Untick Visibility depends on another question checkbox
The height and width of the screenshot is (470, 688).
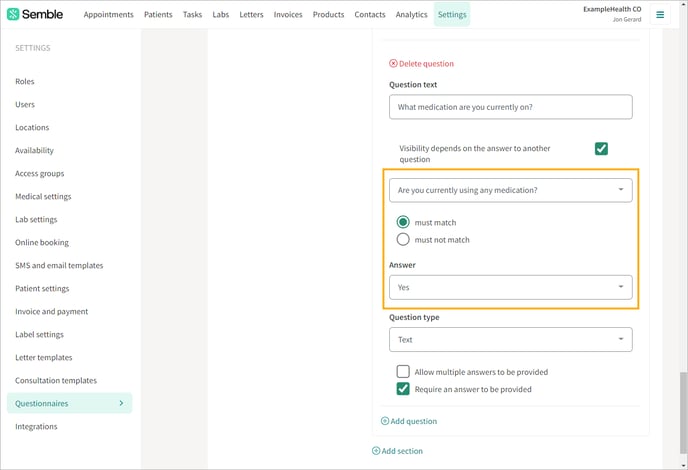click(601, 149)
